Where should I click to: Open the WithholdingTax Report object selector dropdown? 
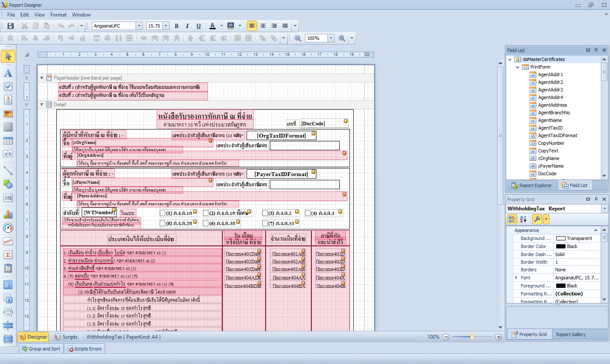pyautogui.click(x=604, y=209)
